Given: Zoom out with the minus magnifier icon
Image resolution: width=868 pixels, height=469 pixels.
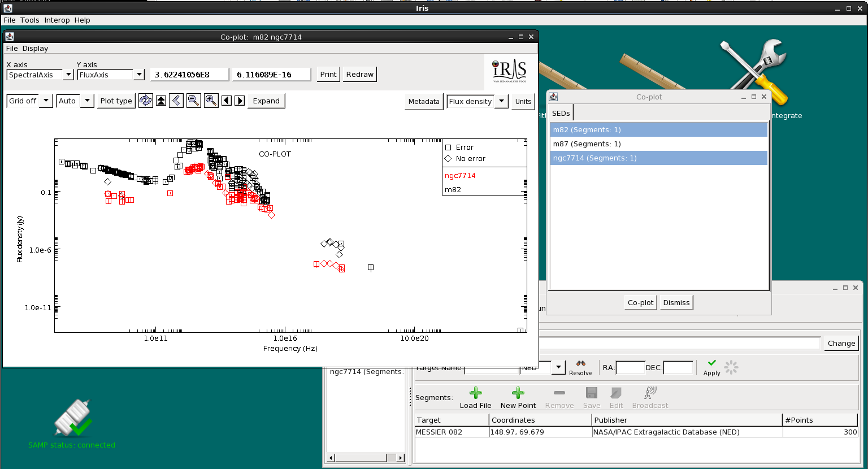Looking at the screenshot, I should pos(194,101).
